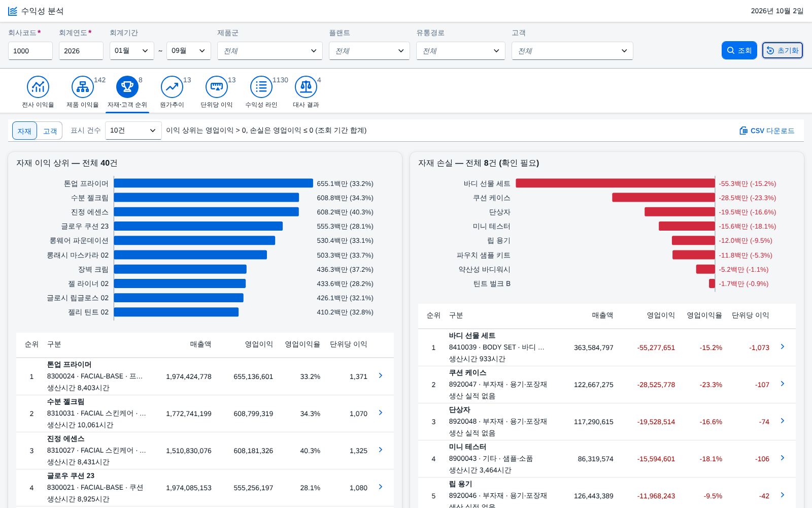The image size is (812, 508).
Task: Expand the 고객 filter dropdown
Action: 572,51
